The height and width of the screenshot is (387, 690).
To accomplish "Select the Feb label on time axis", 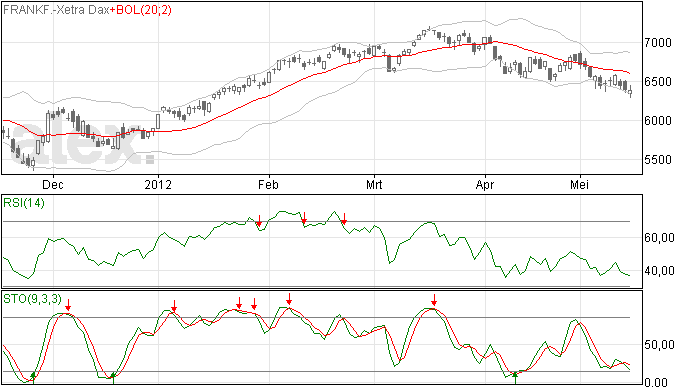I will point(268,185).
